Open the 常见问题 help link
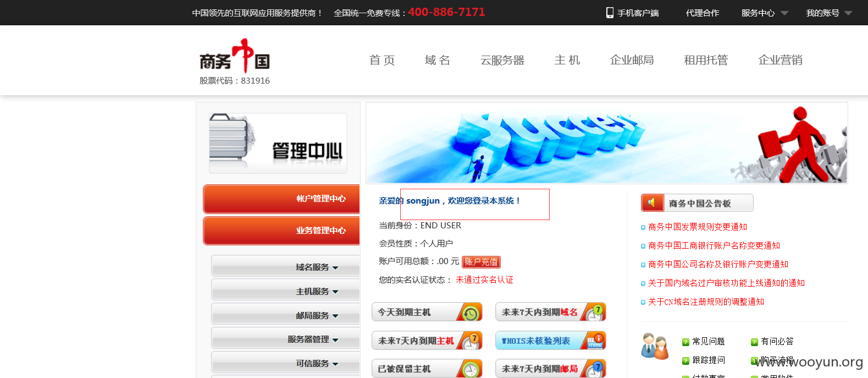This screenshot has height=378, width=868. 709,342
